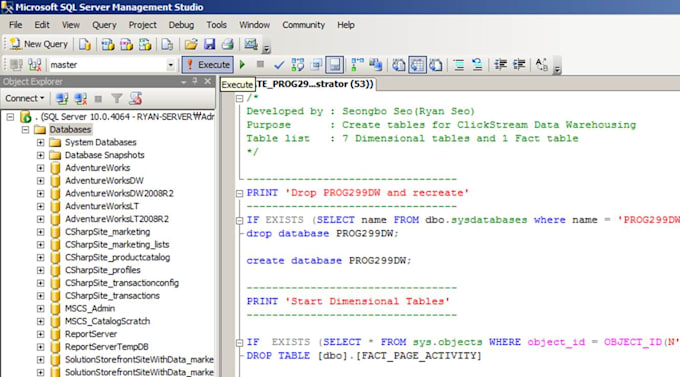Parse the query with the blue checkmark icon

(x=279, y=65)
